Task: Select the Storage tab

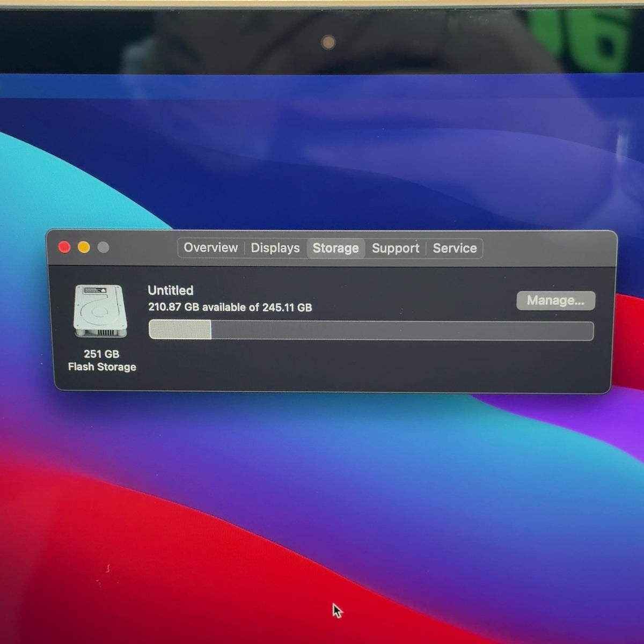Action: click(x=336, y=248)
